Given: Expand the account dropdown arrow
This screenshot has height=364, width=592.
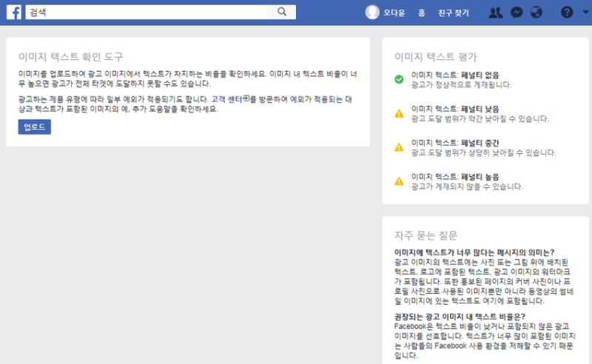Looking at the screenshot, I should click(x=585, y=12).
